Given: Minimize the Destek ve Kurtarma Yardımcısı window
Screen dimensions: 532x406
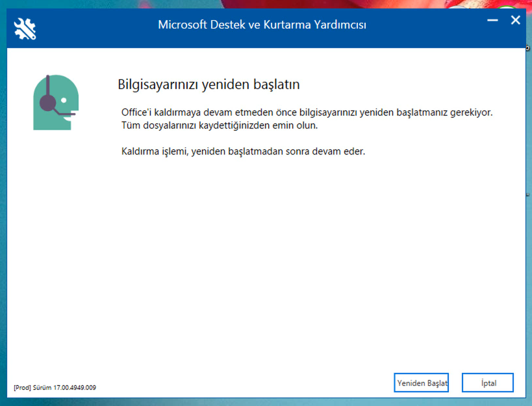Looking at the screenshot, I should click(493, 21).
